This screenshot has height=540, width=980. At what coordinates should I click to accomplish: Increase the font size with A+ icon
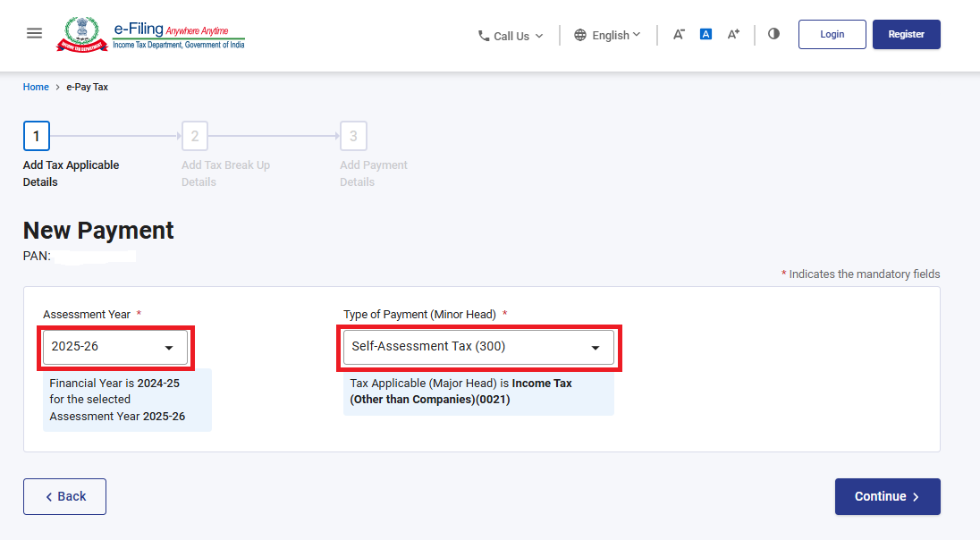pyautogui.click(x=733, y=34)
